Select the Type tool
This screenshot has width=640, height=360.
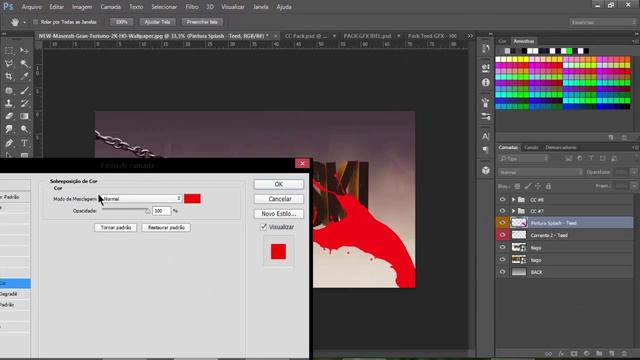pos(24,143)
